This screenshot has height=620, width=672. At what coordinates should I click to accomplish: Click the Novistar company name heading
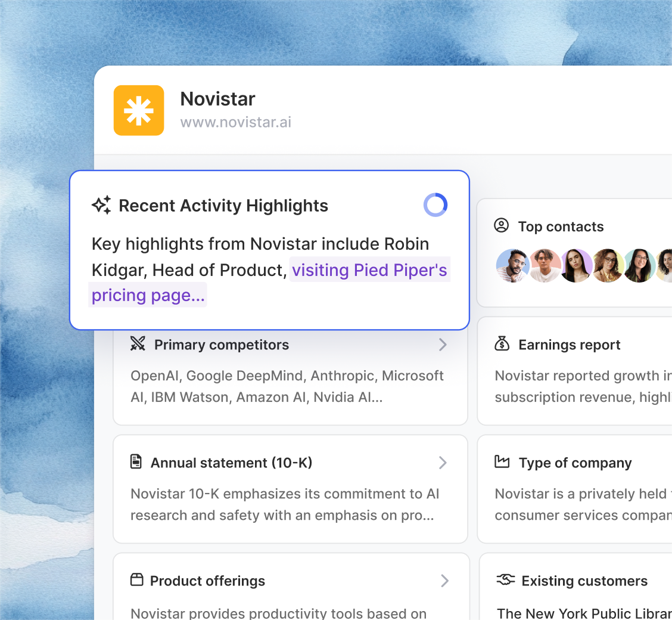click(217, 99)
